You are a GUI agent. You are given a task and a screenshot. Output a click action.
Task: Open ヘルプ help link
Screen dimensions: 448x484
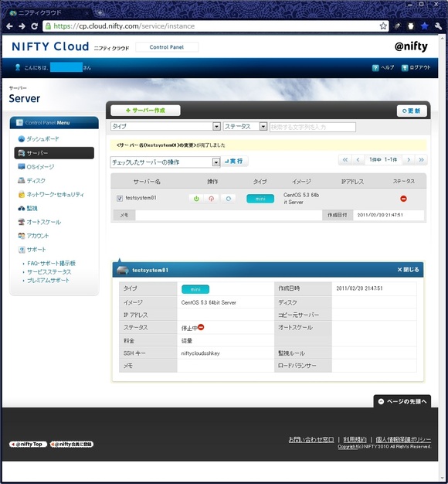tap(383, 67)
